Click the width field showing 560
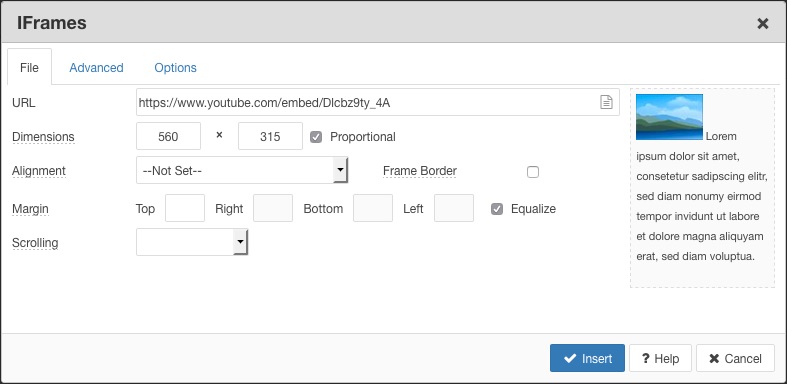This screenshot has height=384, width=787. click(x=168, y=136)
